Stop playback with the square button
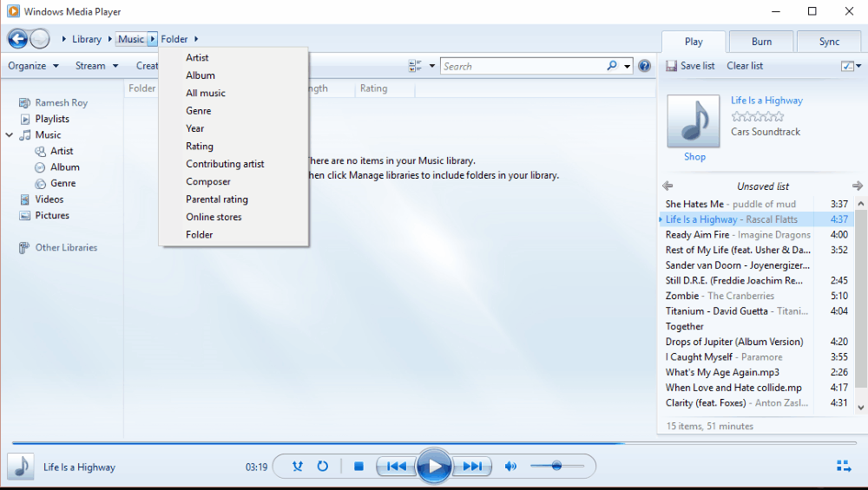Screen dimensions: 868x490 click(358, 467)
